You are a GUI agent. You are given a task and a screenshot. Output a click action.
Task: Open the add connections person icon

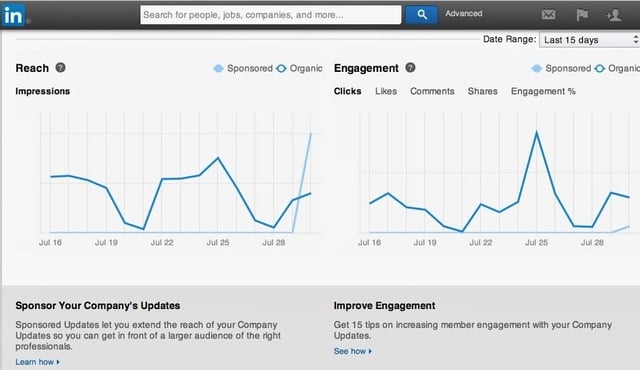point(614,15)
